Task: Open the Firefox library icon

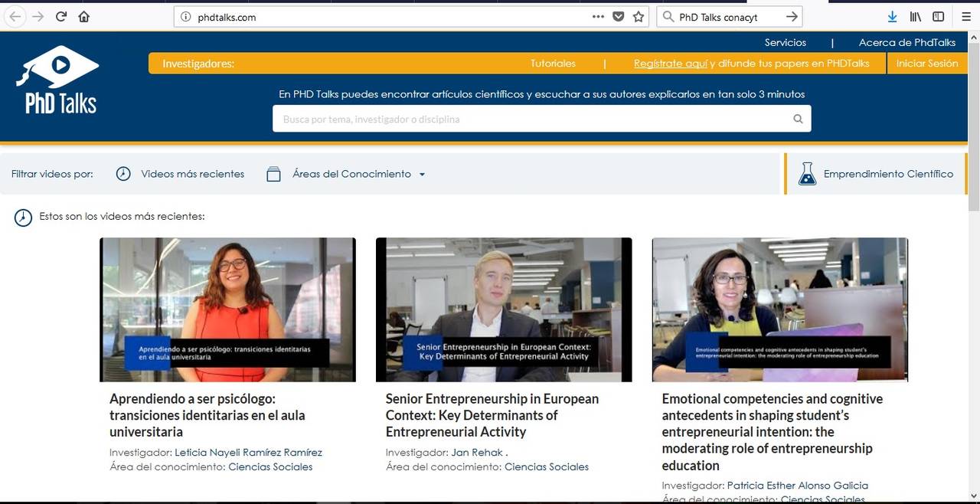Action: click(915, 17)
